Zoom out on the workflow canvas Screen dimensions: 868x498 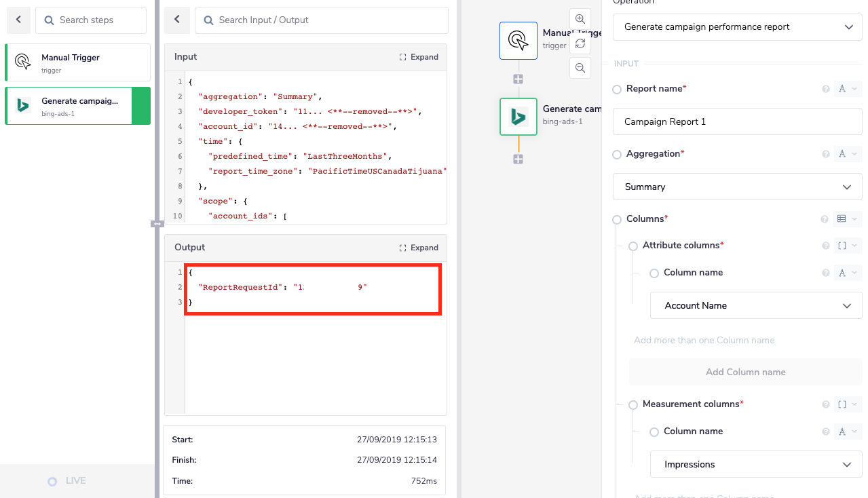(x=580, y=67)
